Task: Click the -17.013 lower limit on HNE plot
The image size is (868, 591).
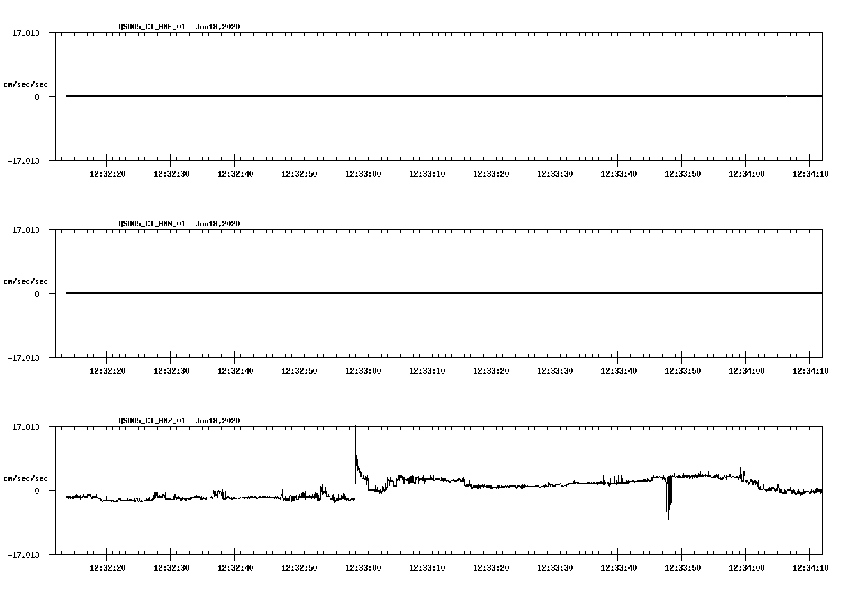Action: pos(24,161)
